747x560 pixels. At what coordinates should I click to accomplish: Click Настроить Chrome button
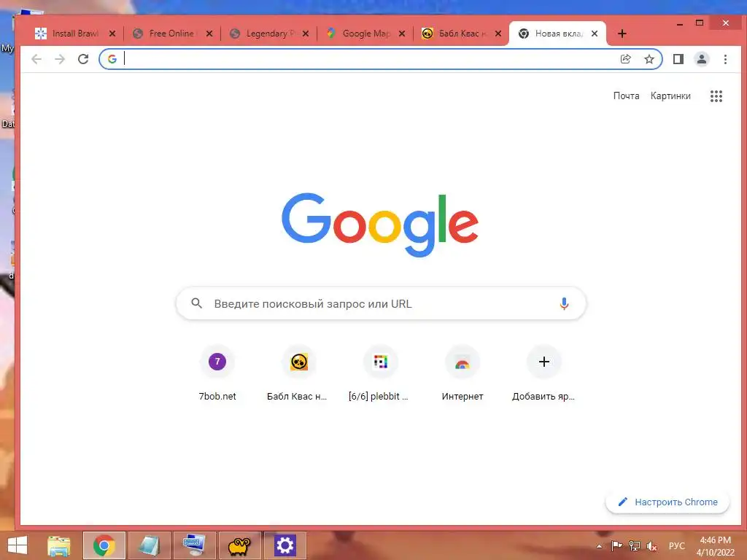tap(667, 502)
